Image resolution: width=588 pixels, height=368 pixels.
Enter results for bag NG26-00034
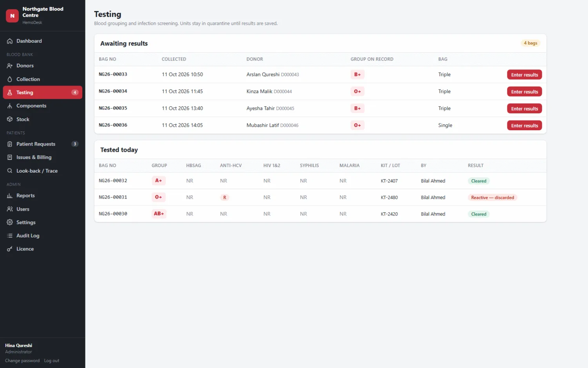(x=524, y=92)
